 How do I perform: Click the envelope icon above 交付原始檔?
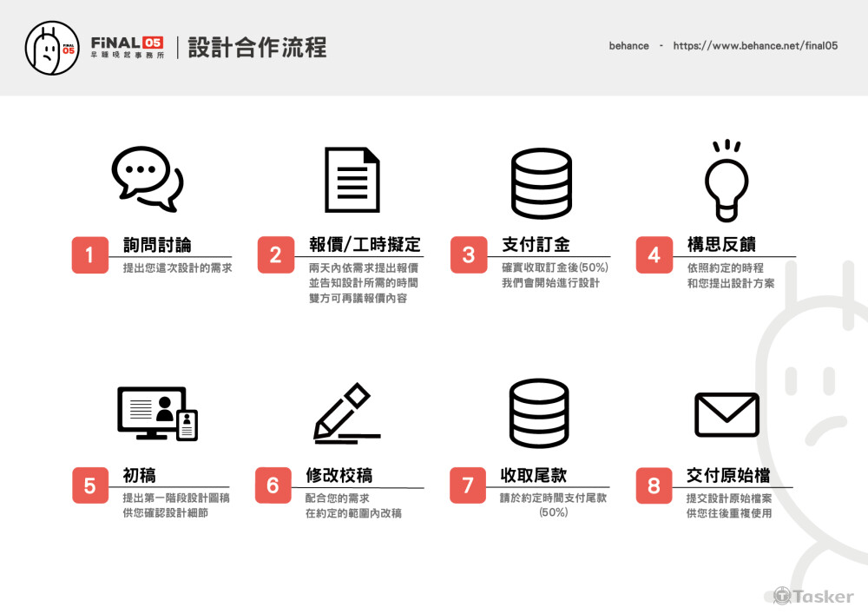point(727,414)
